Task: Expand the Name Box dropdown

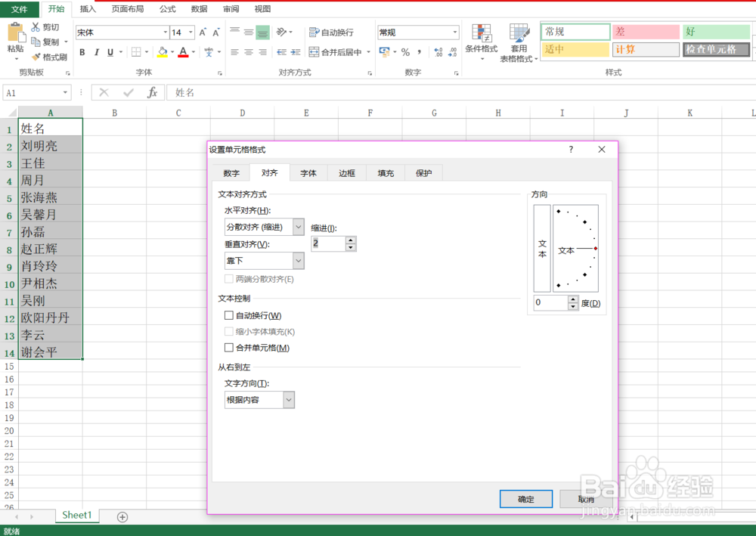Action: click(65, 92)
